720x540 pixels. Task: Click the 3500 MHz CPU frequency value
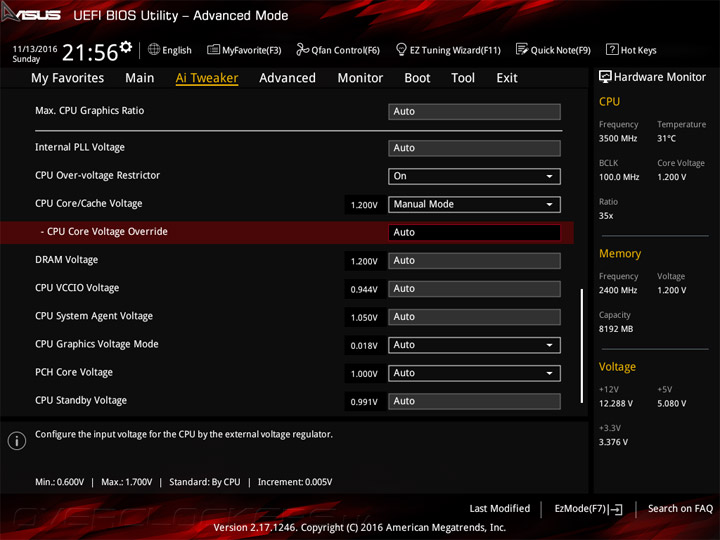(x=618, y=139)
